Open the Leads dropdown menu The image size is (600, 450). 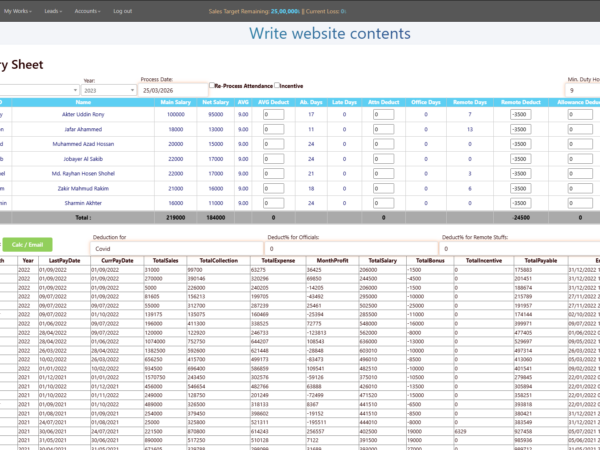point(53,11)
